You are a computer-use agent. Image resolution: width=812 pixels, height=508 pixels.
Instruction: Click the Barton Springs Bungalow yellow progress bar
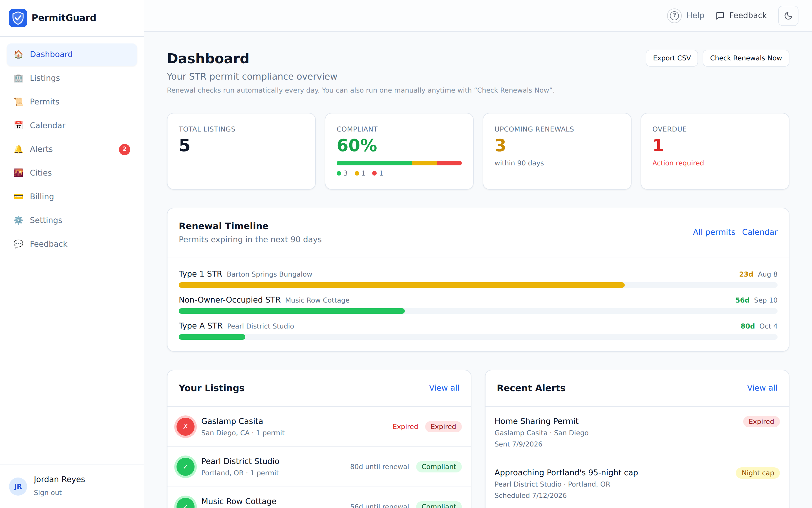pyautogui.click(x=401, y=285)
